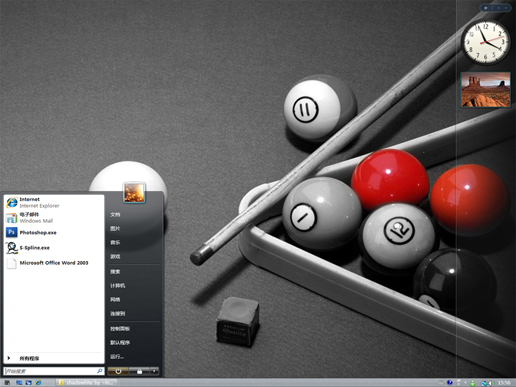Viewport: 516px width, 387px height.
Task: Open Internet Explorer from Start menu
Action: click(x=54, y=202)
